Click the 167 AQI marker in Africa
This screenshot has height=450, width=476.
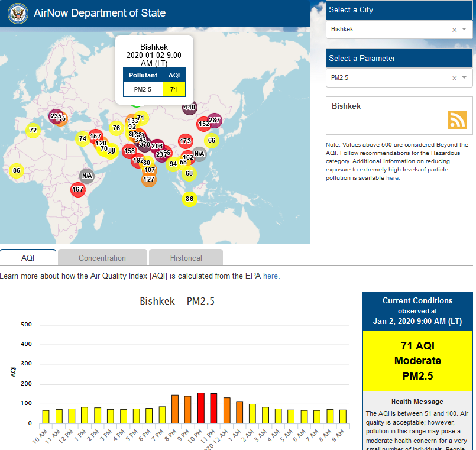pos(77,189)
